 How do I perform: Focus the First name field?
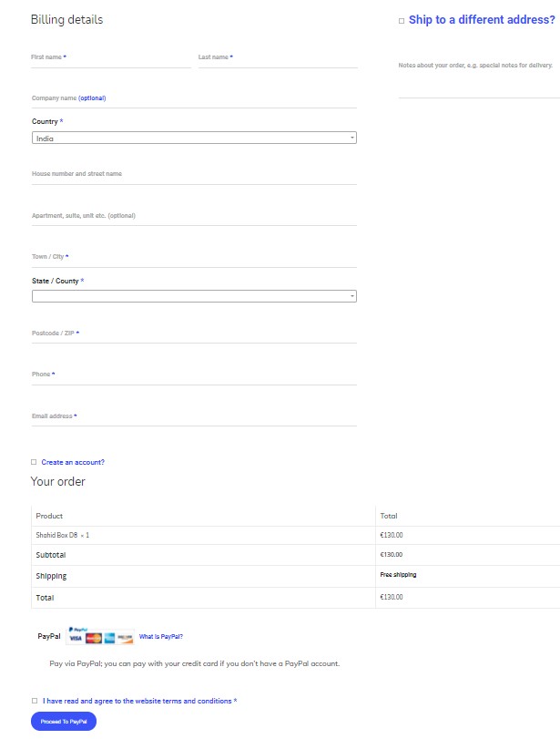click(111, 58)
